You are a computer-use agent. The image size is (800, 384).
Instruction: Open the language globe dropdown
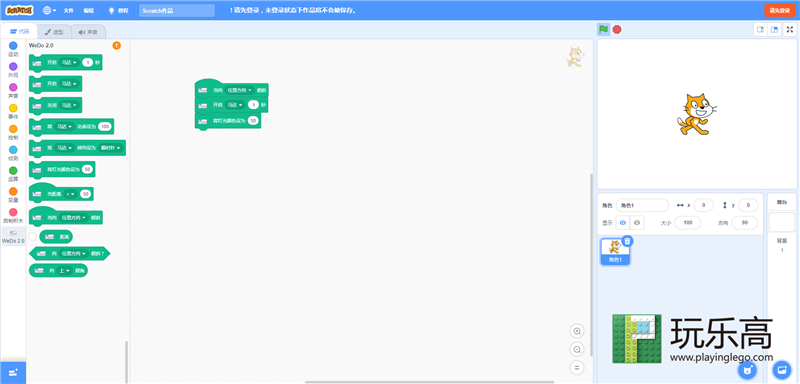coord(49,10)
